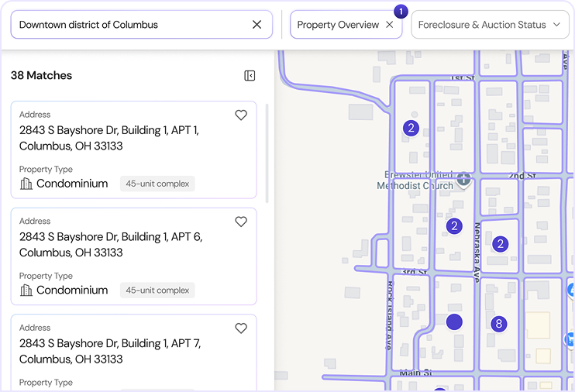Click the map cluster marker showing 8

[x=499, y=324]
